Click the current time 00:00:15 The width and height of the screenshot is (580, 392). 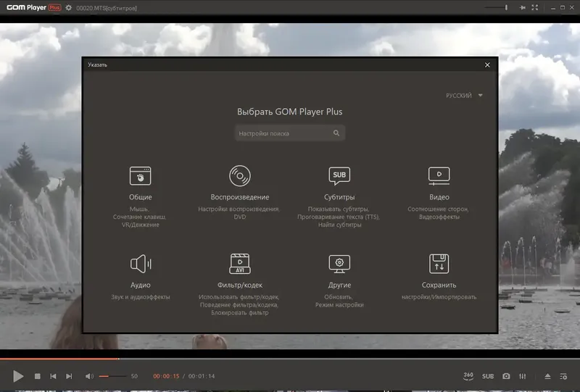point(166,376)
